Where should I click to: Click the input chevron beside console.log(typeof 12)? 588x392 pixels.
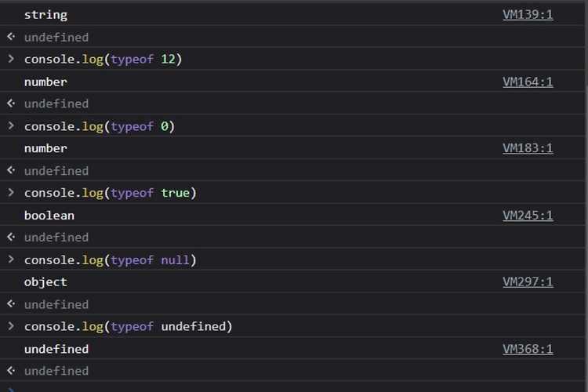(x=11, y=59)
